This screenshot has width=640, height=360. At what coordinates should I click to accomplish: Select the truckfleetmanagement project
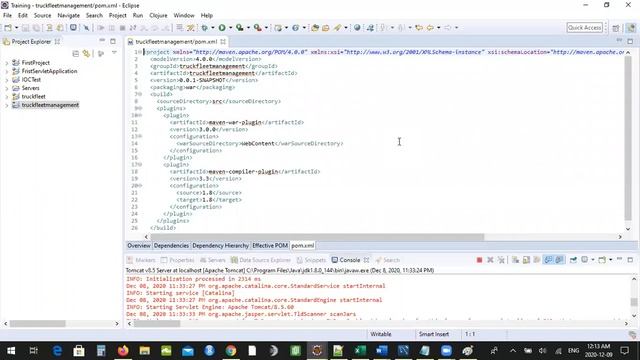click(x=50, y=105)
